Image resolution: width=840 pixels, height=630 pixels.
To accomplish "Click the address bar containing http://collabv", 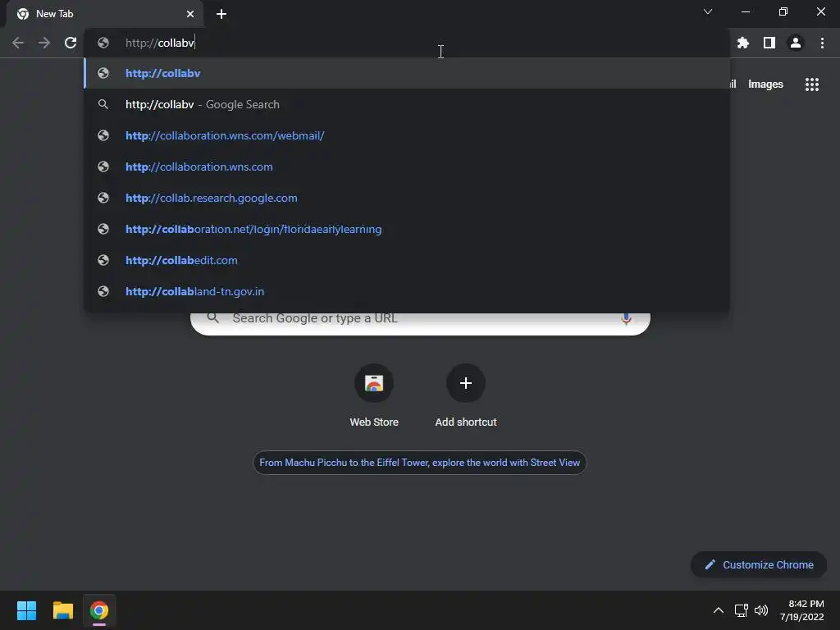I will pos(407,43).
